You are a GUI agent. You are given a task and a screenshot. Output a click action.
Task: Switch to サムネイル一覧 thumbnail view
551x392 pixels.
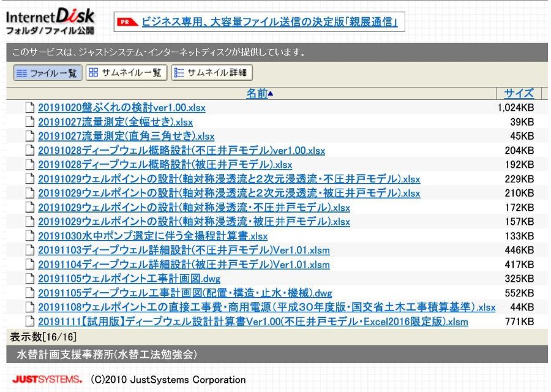(126, 73)
